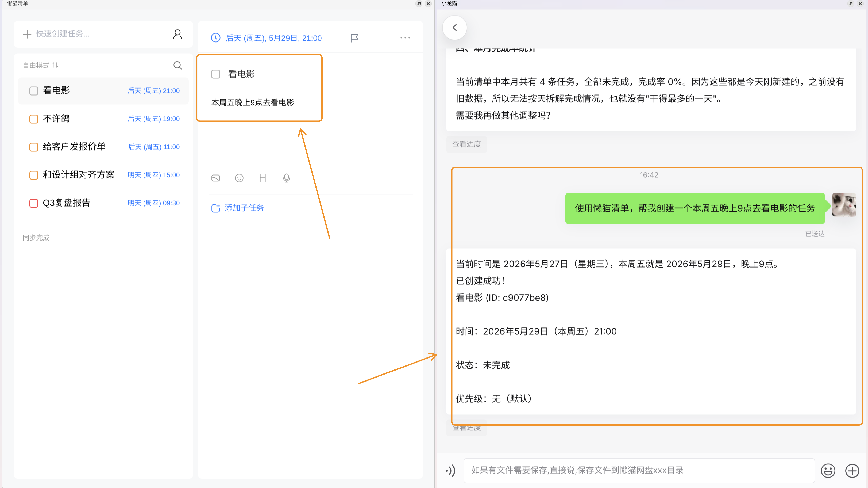Click the 16:42 chat timestamp
Image resolution: width=868 pixels, height=488 pixels.
649,175
